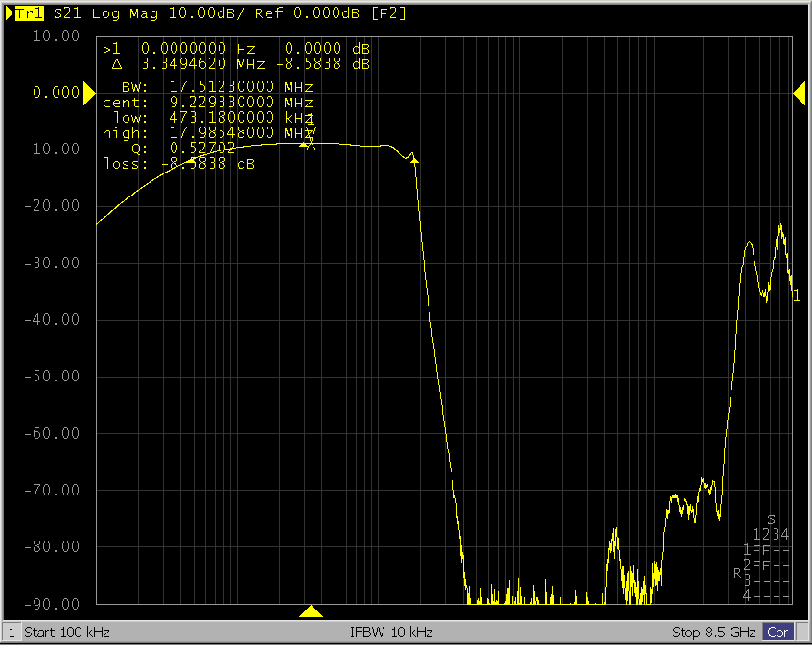Click the Log Mag format label
This screenshot has height=645, width=812.
117,13
